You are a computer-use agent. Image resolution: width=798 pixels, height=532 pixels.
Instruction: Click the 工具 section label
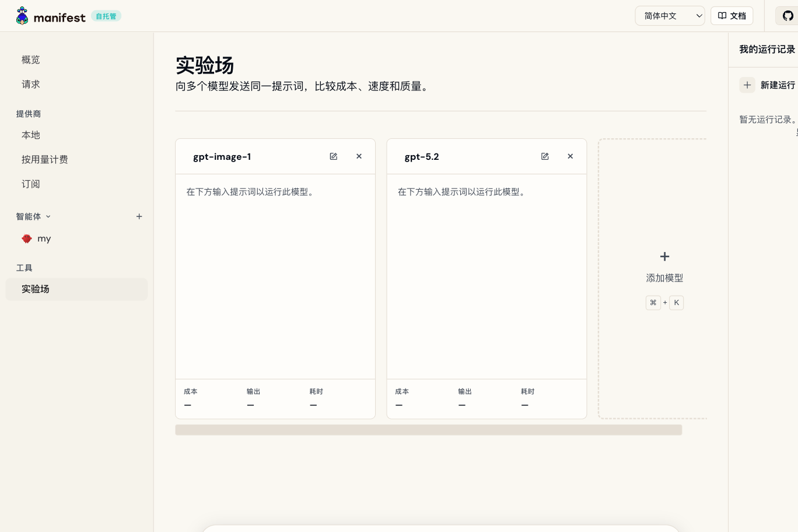(x=24, y=268)
